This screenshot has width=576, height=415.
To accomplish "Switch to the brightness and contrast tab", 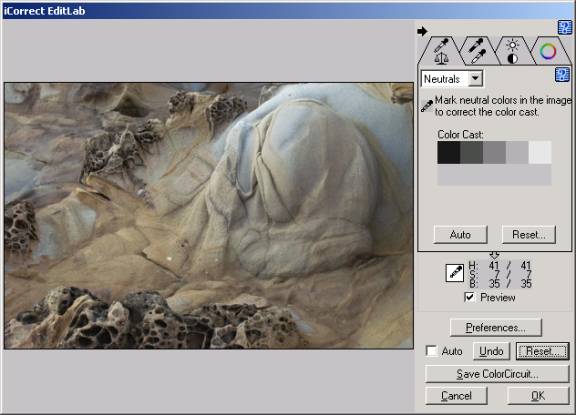I will [512, 51].
